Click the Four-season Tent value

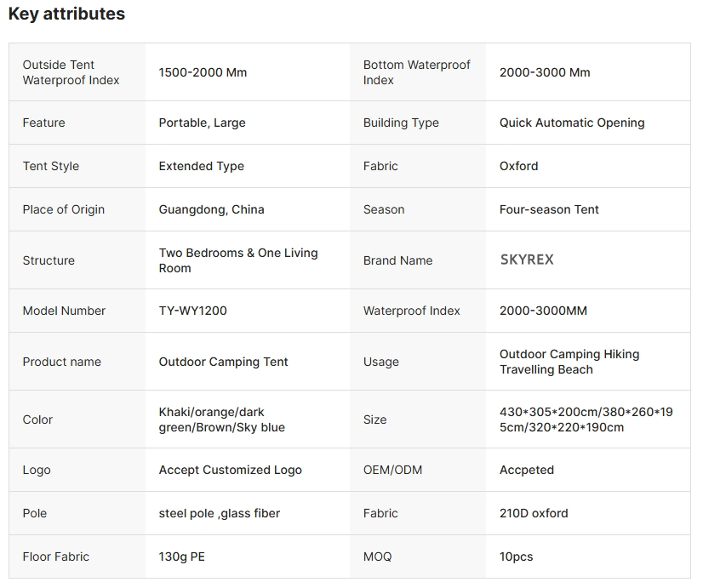[549, 209]
